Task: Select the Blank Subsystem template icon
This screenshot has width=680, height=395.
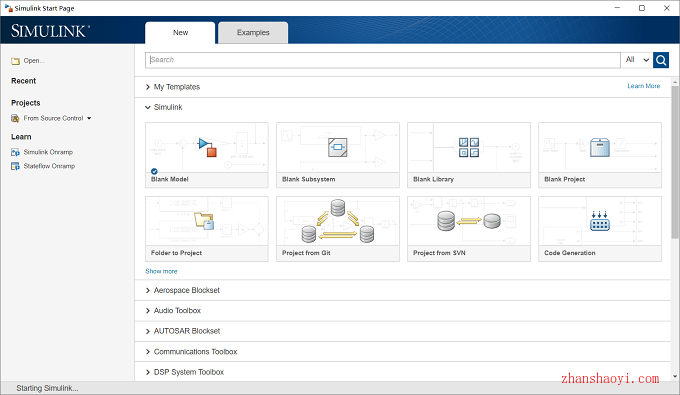Action: point(337,147)
